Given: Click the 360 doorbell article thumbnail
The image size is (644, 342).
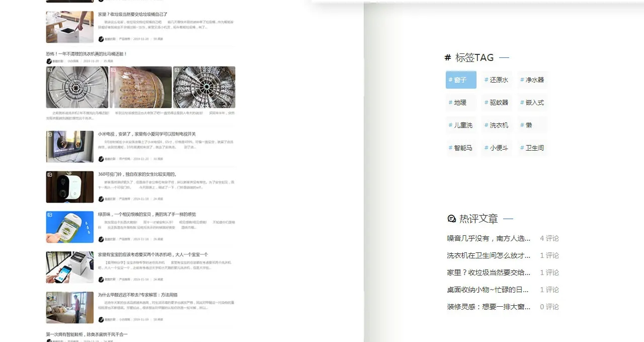Looking at the screenshot, I should click(x=70, y=187).
